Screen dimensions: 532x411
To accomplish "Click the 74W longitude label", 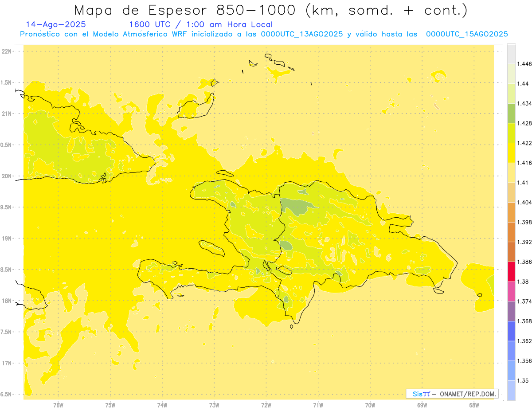I will 162,405.
